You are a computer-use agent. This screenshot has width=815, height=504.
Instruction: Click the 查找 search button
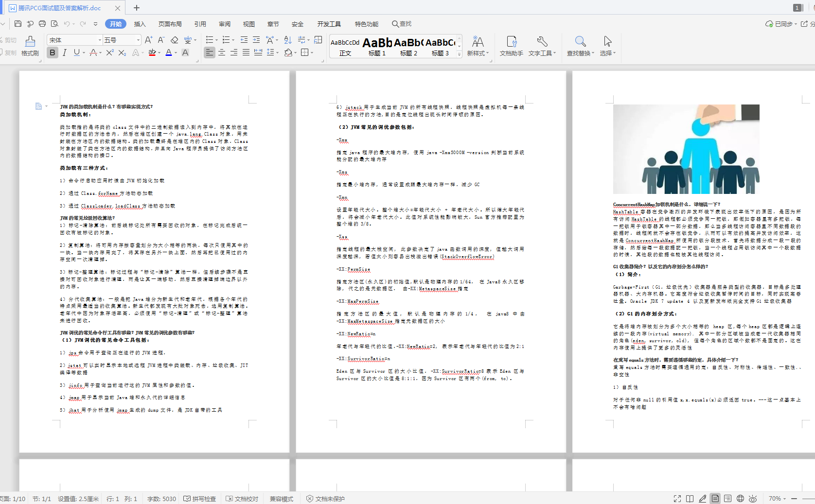pyautogui.click(x=402, y=24)
